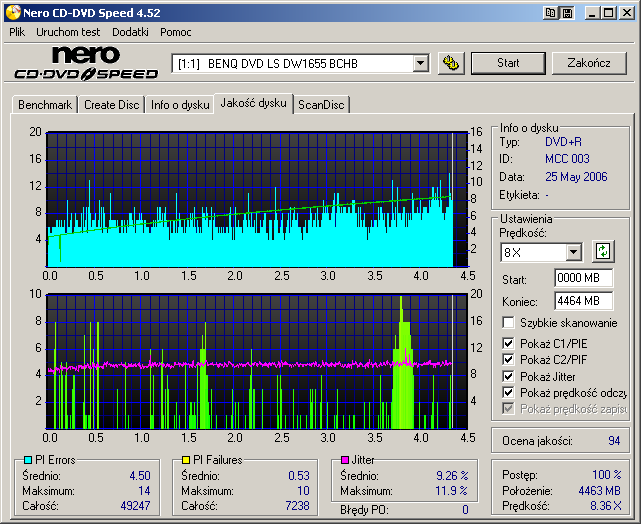Switch to the Create Disc tab
The height and width of the screenshot is (524, 641).
112,105
